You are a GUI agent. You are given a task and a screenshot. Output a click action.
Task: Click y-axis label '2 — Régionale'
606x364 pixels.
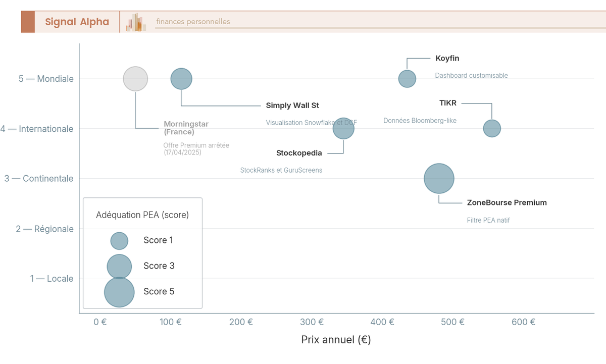coord(44,229)
